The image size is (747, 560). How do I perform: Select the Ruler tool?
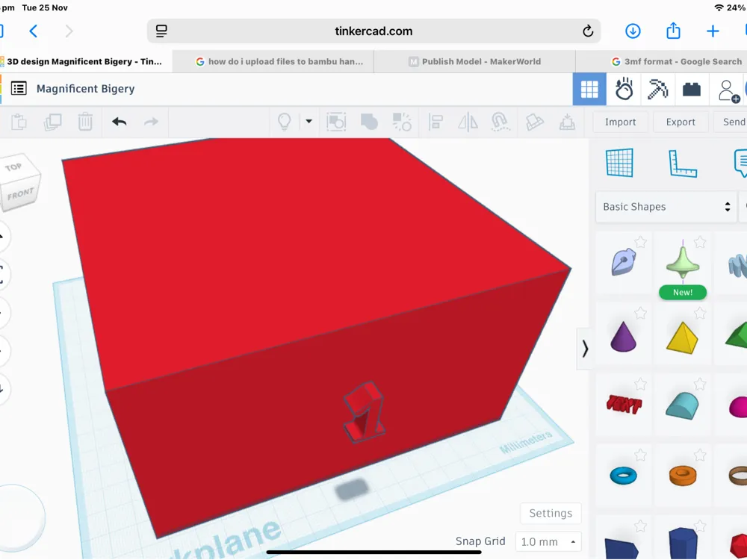click(682, 164)
